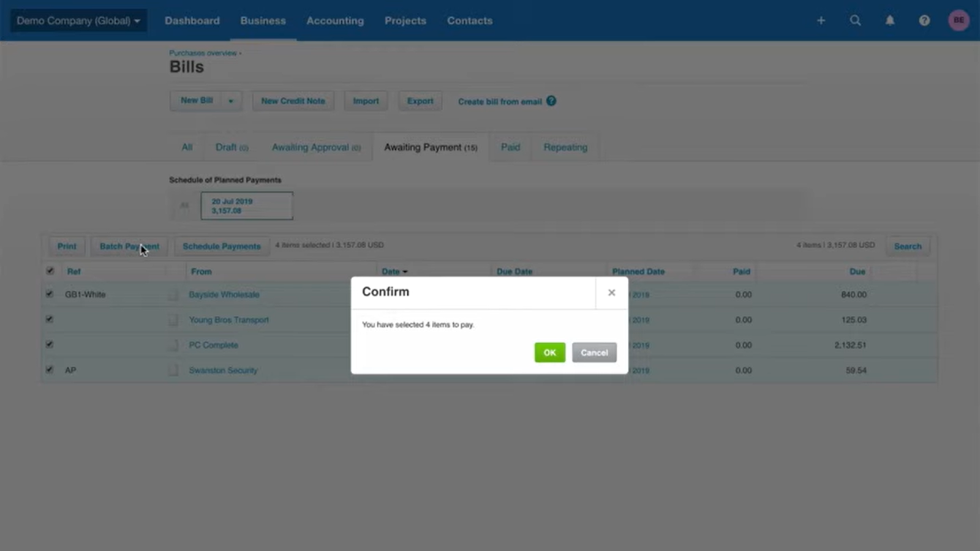Open the BE user avatar menu
This screenshot has width=980, height=551.
click(x=959, y=20)
